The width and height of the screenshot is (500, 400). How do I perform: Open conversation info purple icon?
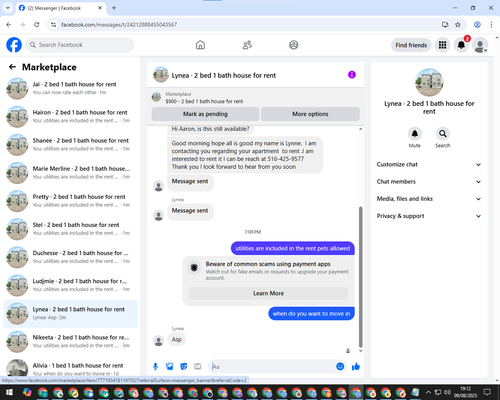click(352, 75)
